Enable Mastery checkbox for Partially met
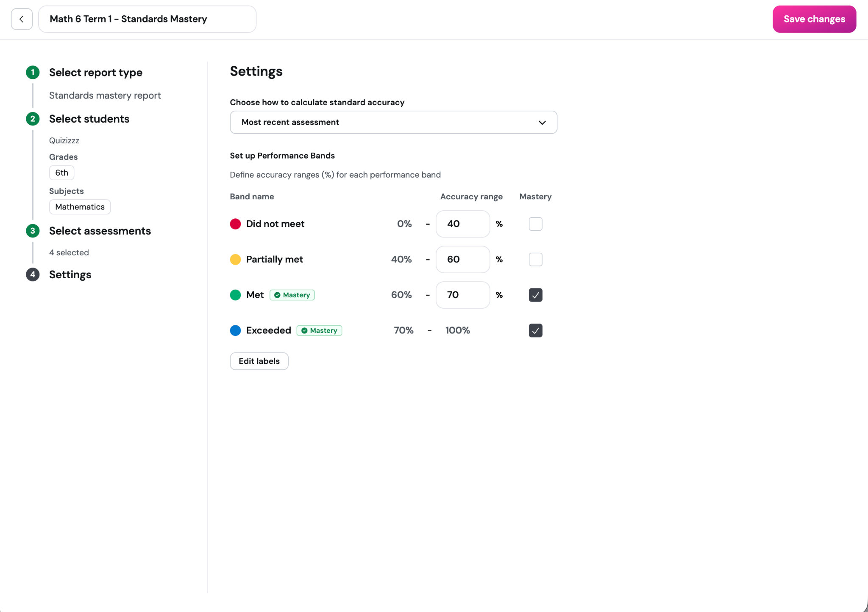The image size is (868, 612). [x=535, y=260]
